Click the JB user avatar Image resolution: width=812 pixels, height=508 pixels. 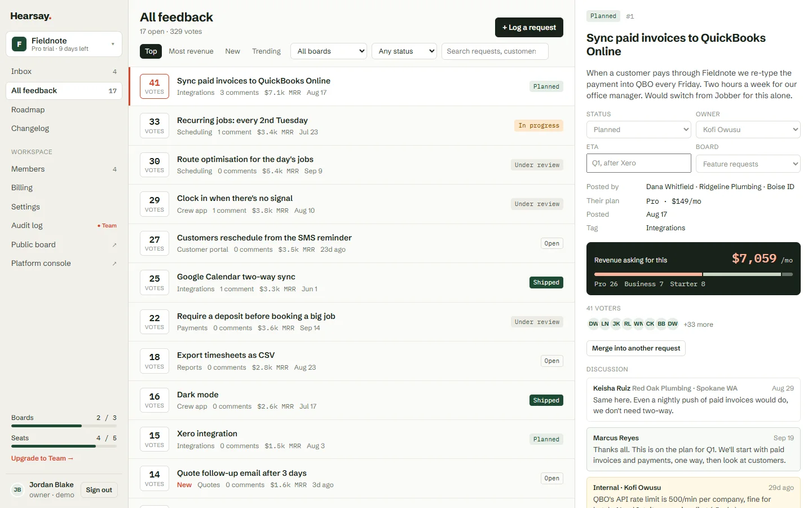click(x=17, y=490)
